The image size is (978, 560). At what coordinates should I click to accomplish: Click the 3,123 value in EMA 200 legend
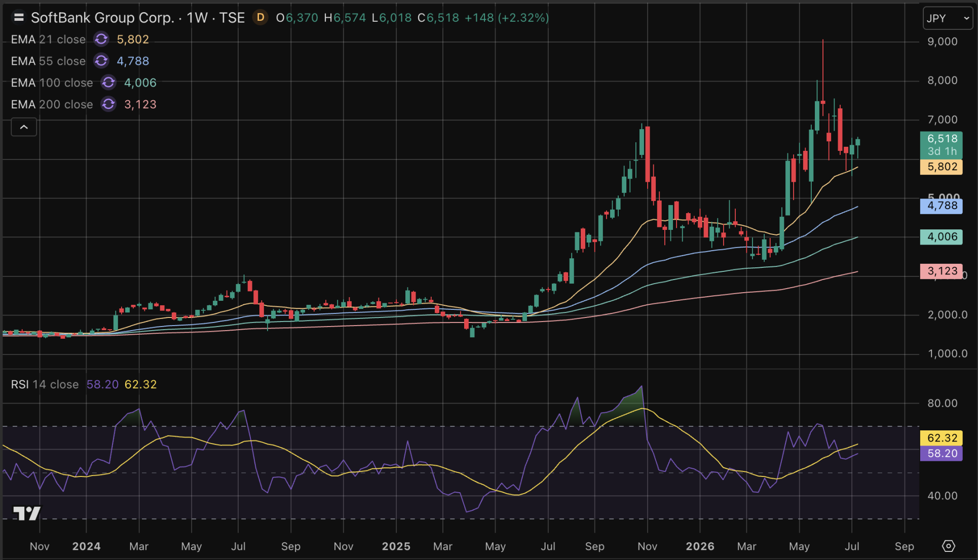pyautogui.click(x=140, y=105)
